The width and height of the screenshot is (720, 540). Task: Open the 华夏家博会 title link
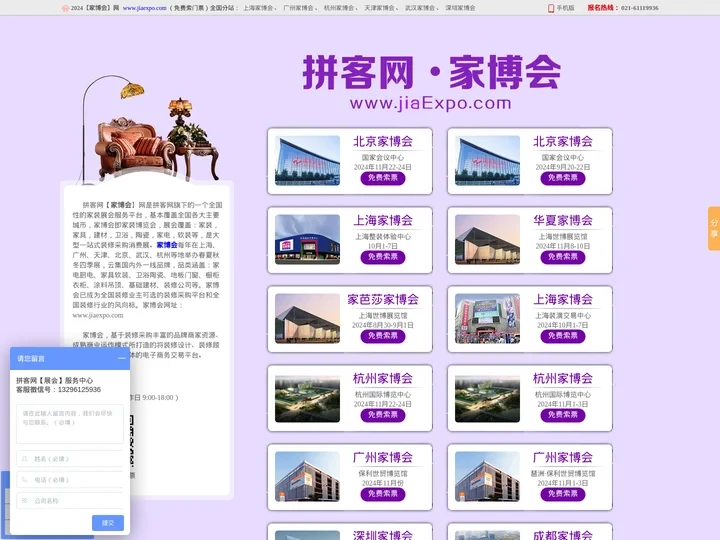pyautogui.click(x=563, y=220)
